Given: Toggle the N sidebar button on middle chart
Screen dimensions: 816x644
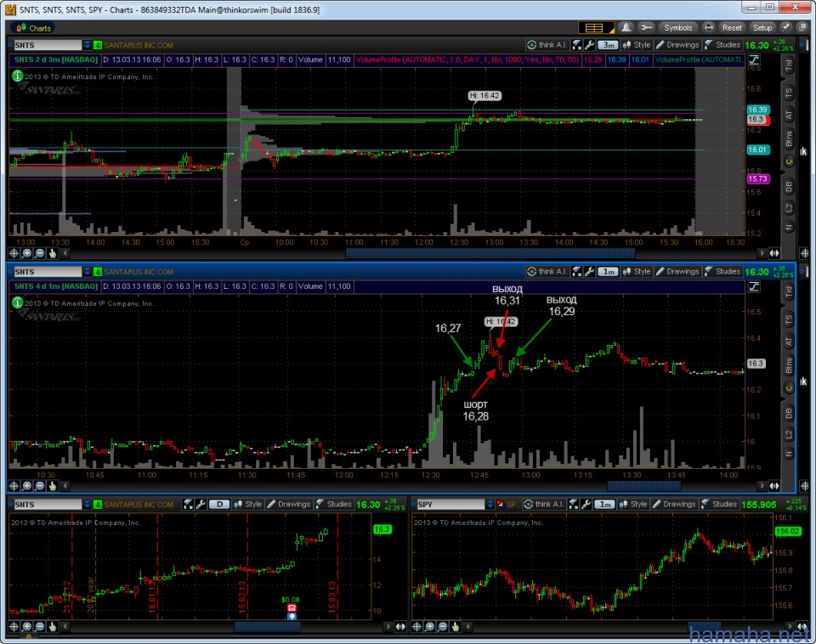Looking at the screenshot, I should click(x=789, y=455).
